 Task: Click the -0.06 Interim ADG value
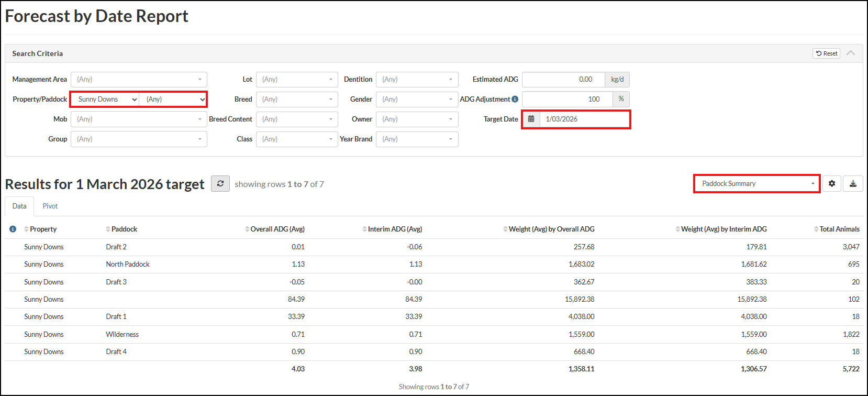(415, 247)
